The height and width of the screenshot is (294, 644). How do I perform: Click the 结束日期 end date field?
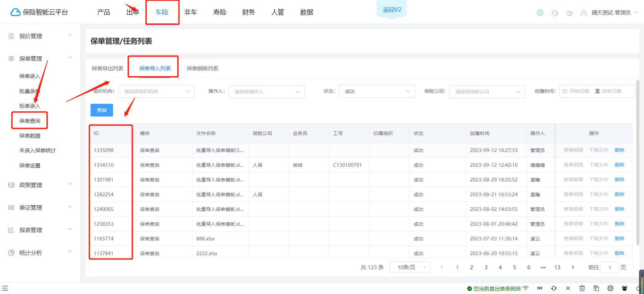(611, 91)
